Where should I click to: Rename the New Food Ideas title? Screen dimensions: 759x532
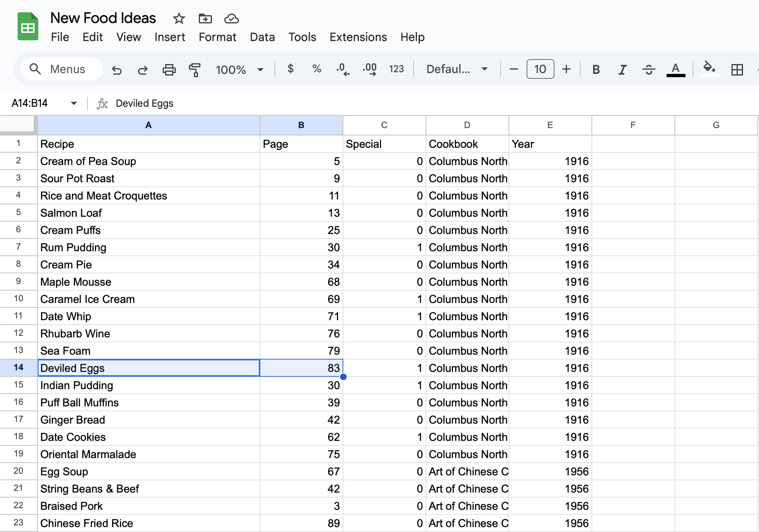click(x=103, y=18)
